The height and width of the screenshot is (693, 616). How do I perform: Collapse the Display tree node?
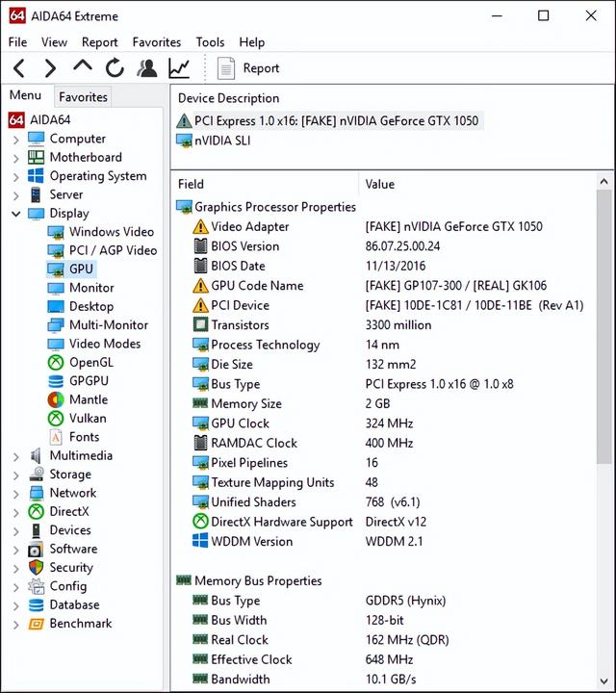(x=16, y=214)
